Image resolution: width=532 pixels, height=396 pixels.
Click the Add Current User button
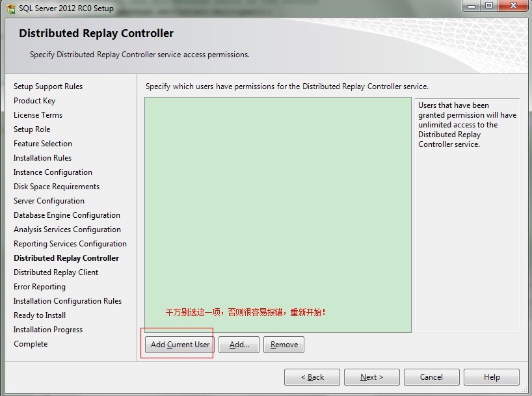180,345
